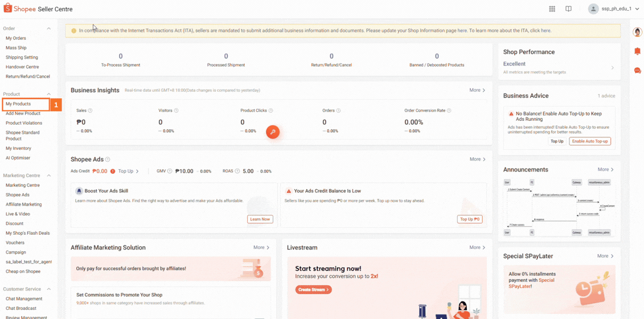Image resolution: width=644 pixels, height=319 pixels.
Task: Click the notification bell in right rail
Action: (x=637, y=51)
